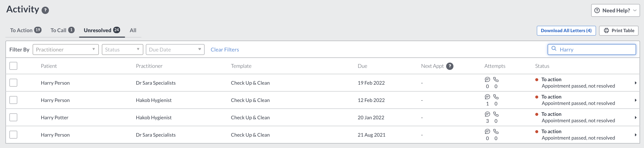
Task: Select the checkbox for 19 Feb 2022 row
Action: click(x=13, y=83)
